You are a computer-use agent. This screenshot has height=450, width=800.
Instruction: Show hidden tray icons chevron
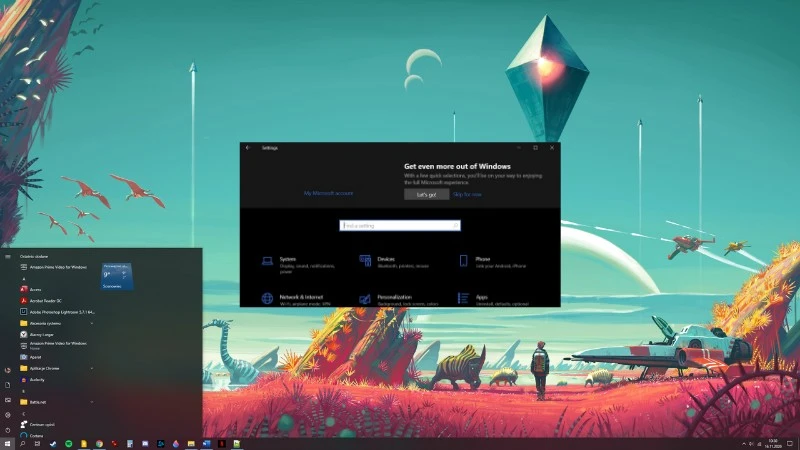point(743,444)
